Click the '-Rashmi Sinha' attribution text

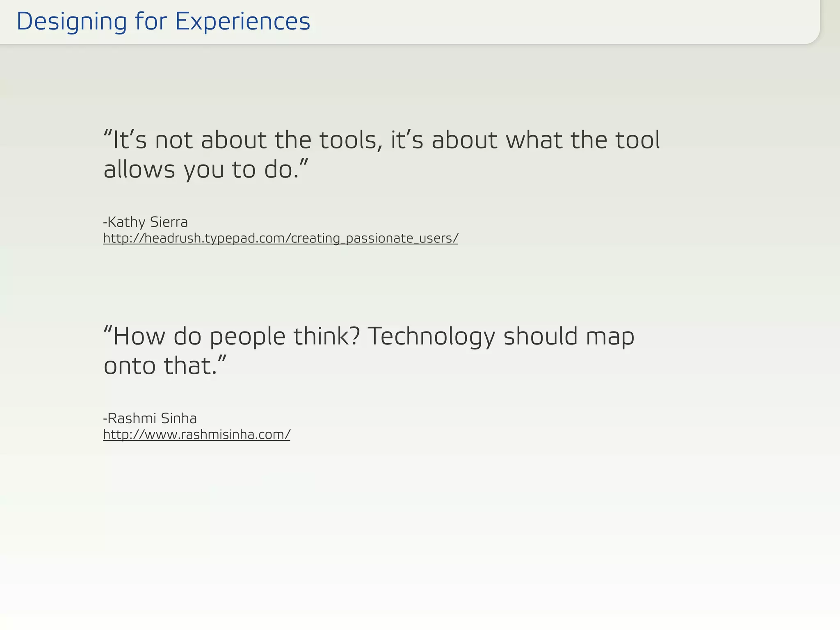tap(150, 418)
